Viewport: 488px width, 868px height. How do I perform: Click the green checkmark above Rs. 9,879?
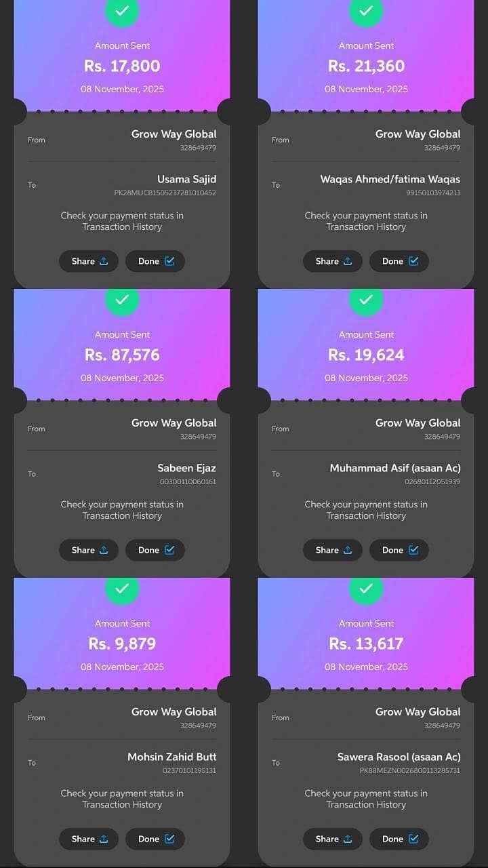coord(122,589)
